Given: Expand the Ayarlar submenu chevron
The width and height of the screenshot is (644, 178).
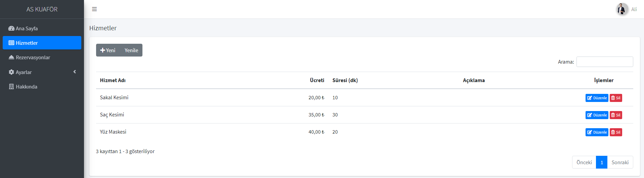Looking at the screenshot, I should (x=75, y=72).
